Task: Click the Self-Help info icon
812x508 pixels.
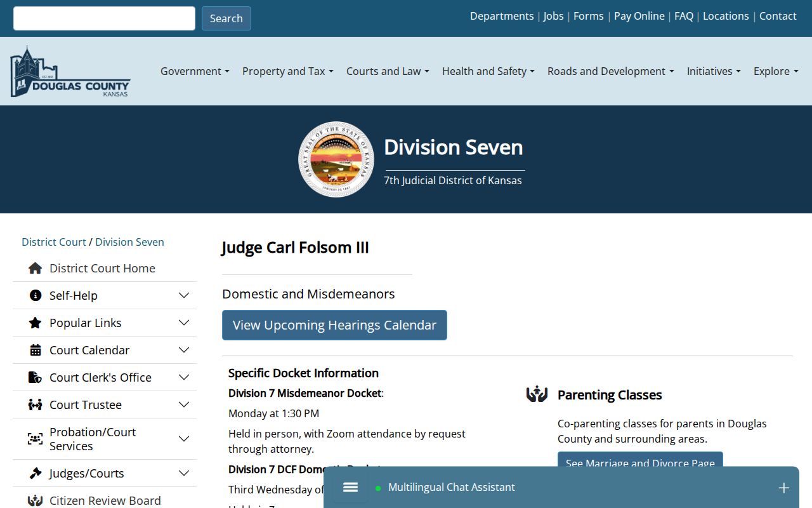Action: pos(36,295)
